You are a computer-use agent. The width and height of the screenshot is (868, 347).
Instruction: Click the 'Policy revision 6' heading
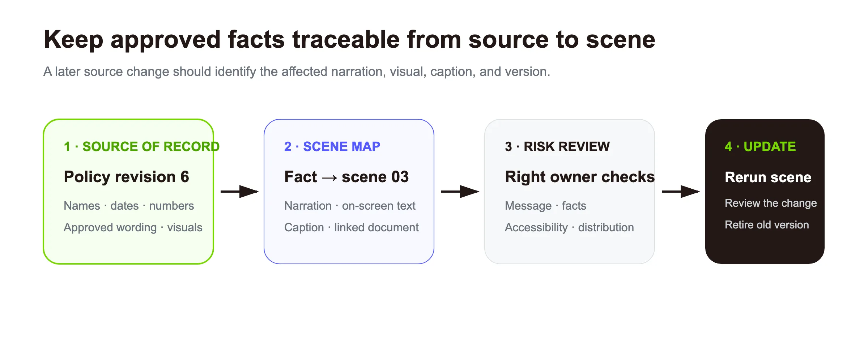click(126, 177)
